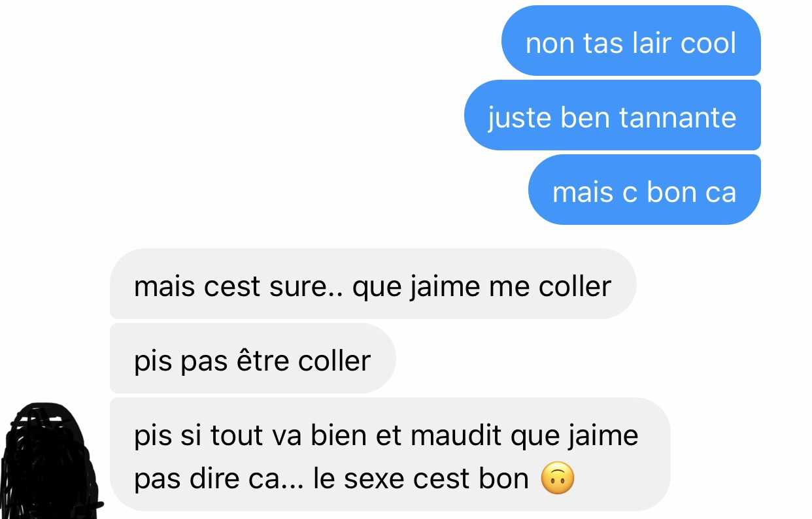The image size is (812, 519).
Task: Tap the upside-down smiley emoji
Action: [558, 479]
